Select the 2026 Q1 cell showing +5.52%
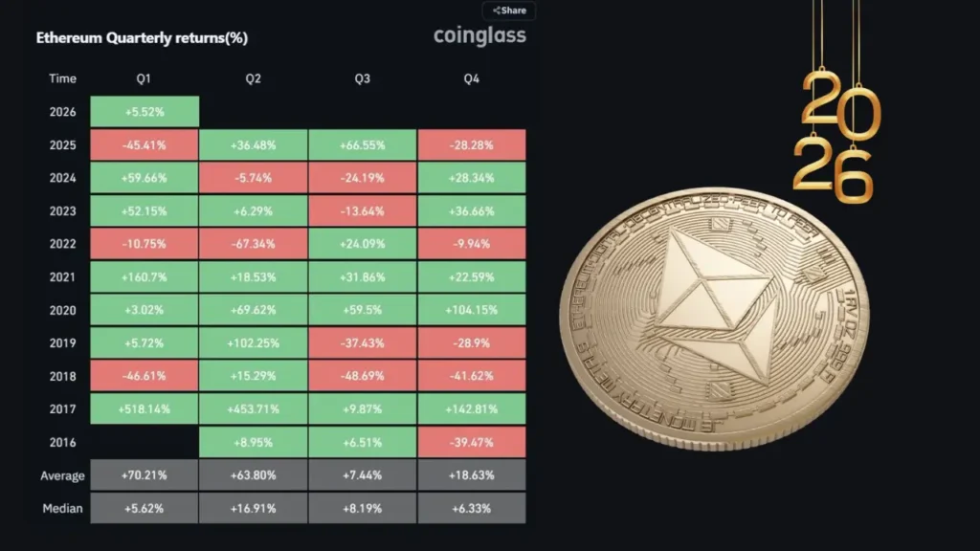This screenshot has width=980, height=551. pyautogui.click(x=145, y=112)
